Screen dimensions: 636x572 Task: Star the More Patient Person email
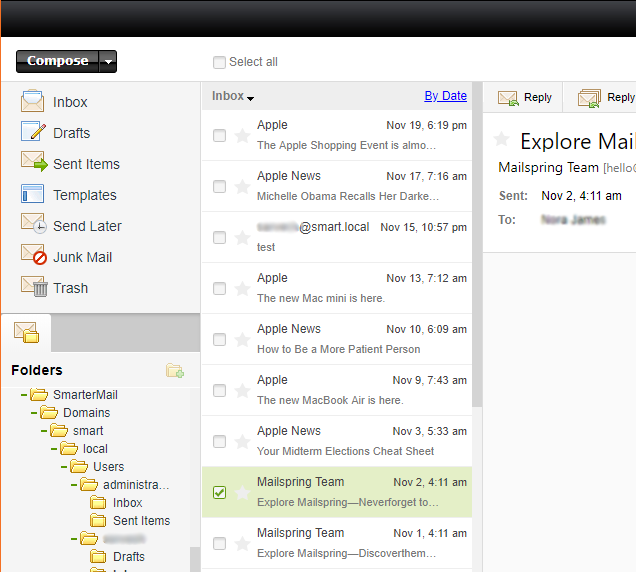click(242, 340)
